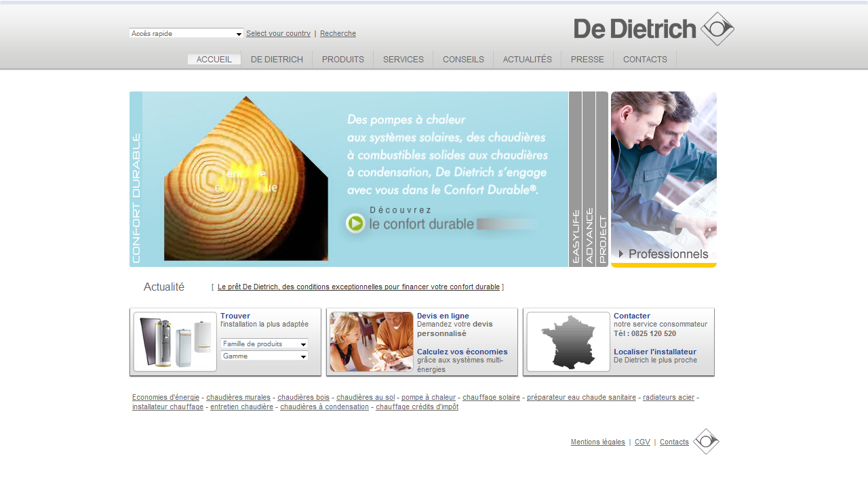The height and width of the screenshot is (498, 868).
Task: Open the chaudières murales link
Action: [x=238, y=398]
